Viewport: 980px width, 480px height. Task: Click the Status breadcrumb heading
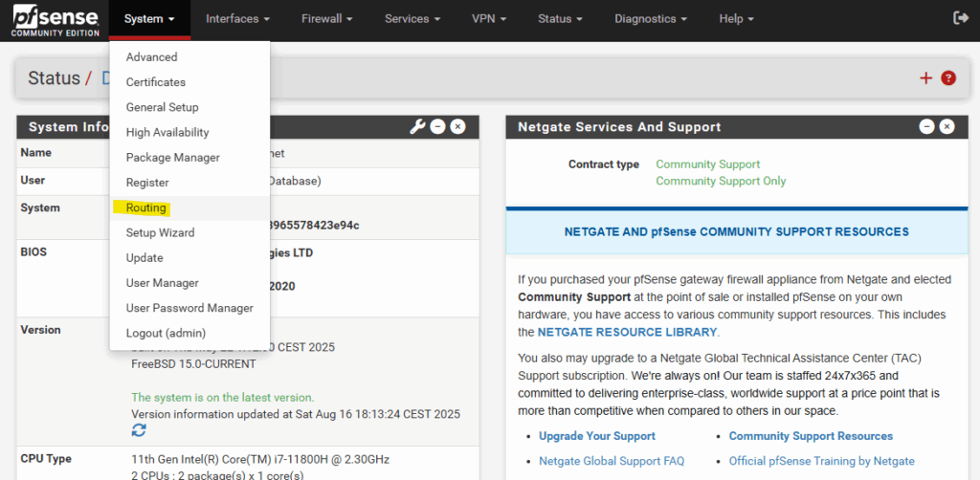(54, 78)
